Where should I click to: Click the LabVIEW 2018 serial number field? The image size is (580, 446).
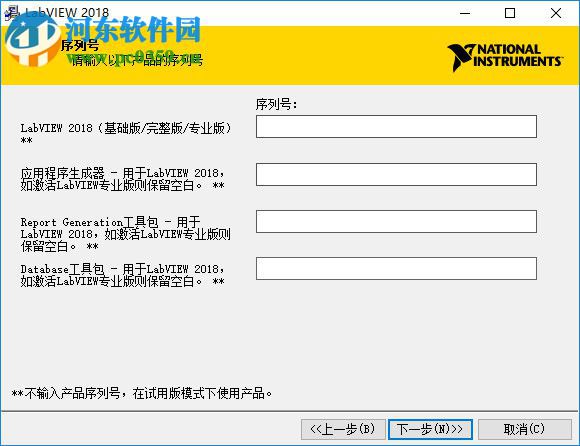click(x=396, y=126)
